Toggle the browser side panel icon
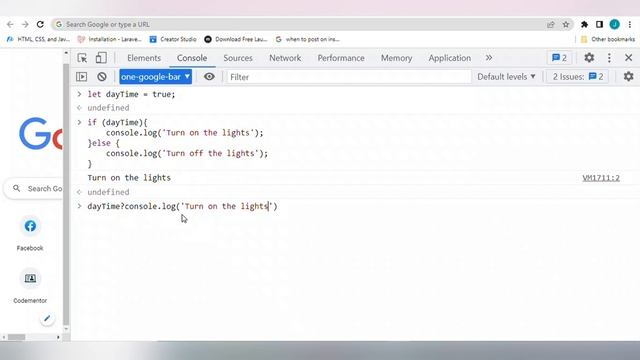The width and height of the screenshot is (640, 360). (x=599, y=24)
